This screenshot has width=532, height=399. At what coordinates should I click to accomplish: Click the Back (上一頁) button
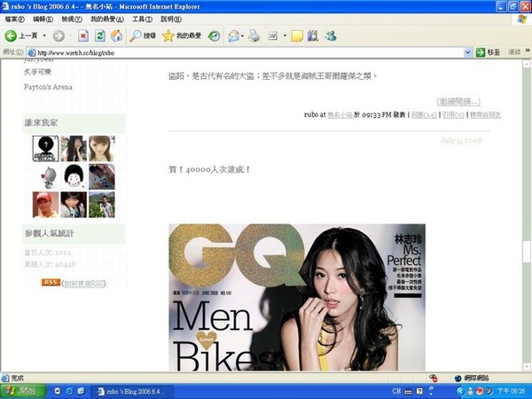coord(21,35)
